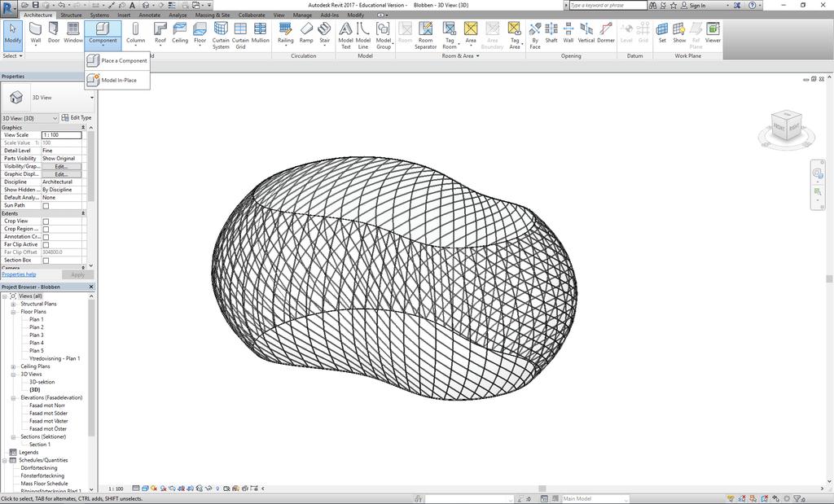Click the Model Text tool

click(345, 36)
